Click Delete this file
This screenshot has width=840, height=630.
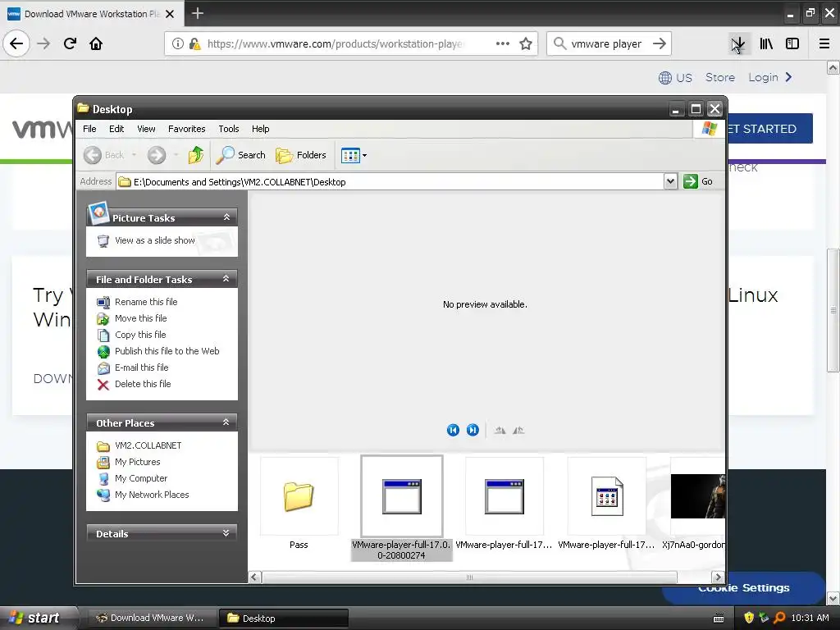143,384
